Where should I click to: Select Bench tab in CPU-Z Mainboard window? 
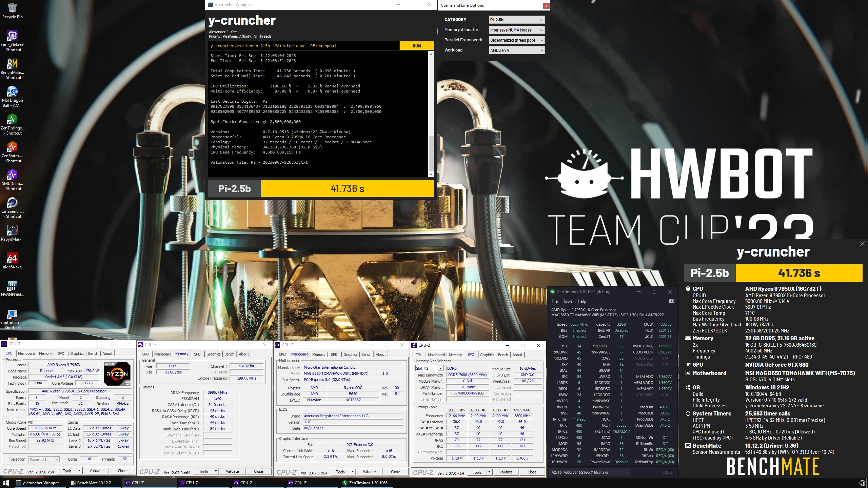[x=366, y=354]
